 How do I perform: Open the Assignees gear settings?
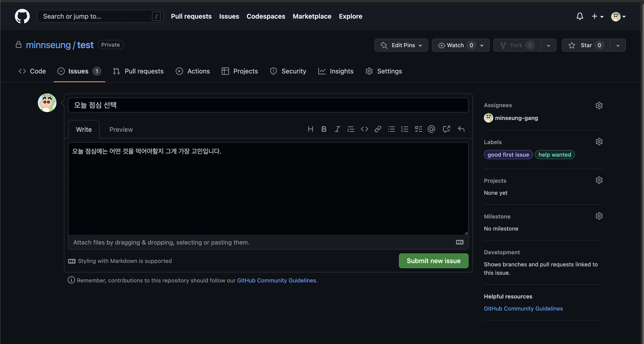pos(599,105)
